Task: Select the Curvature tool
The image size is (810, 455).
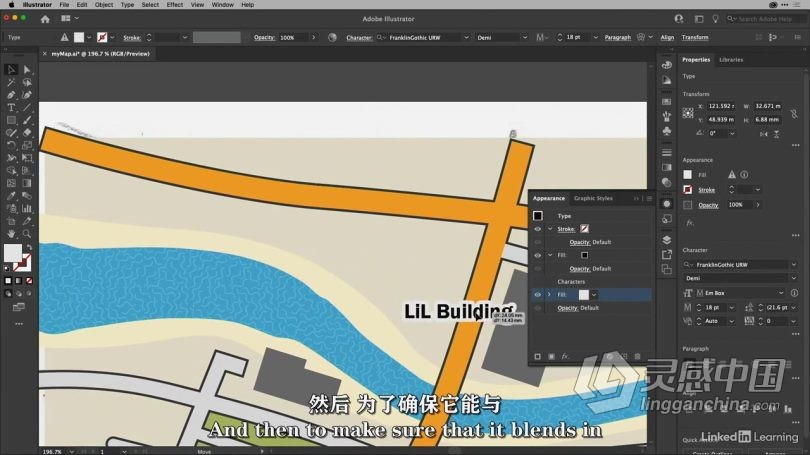Action: pyautogui.click(x=27, y=95)
